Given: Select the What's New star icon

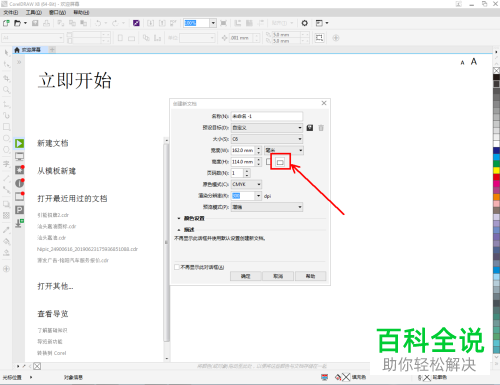Looking at the screenshot, I should 19,170.
